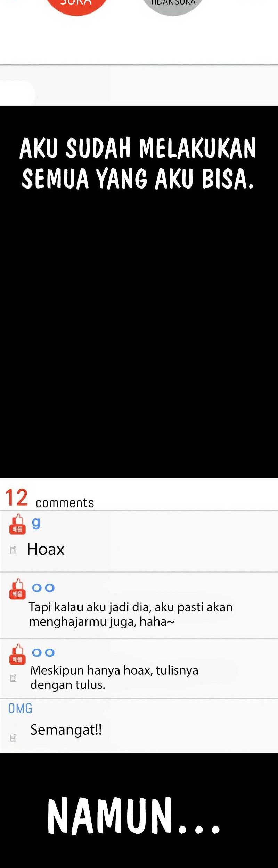Click small square icon beside "Semangat!!"

pos(13,738)
